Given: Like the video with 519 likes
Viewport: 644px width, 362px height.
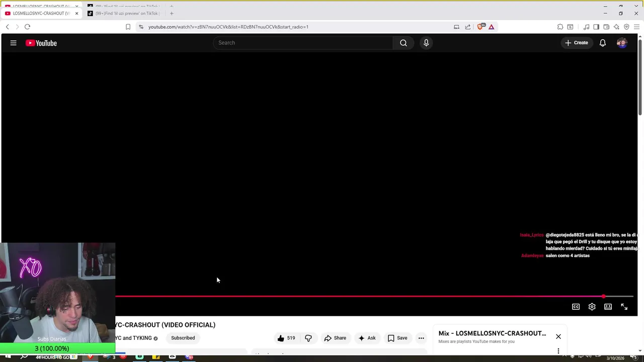Looking at the screenshot, I should [x=286, y=338].
